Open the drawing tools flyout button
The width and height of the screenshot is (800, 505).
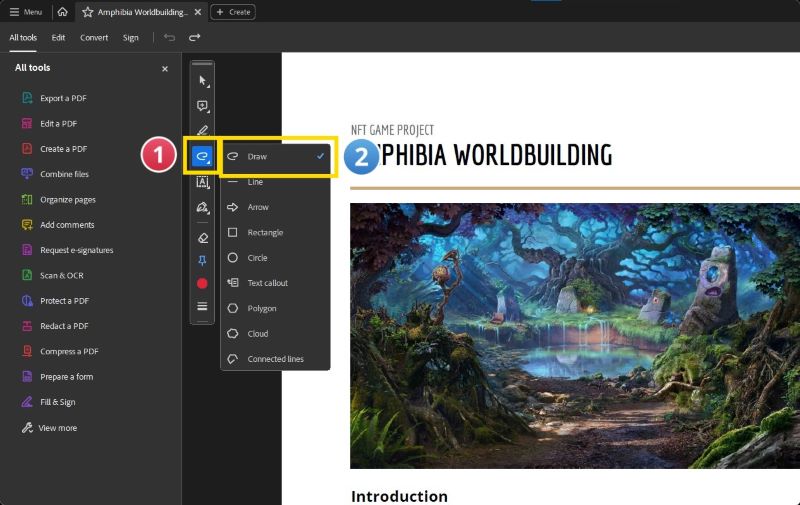click(x=202, y=156)
